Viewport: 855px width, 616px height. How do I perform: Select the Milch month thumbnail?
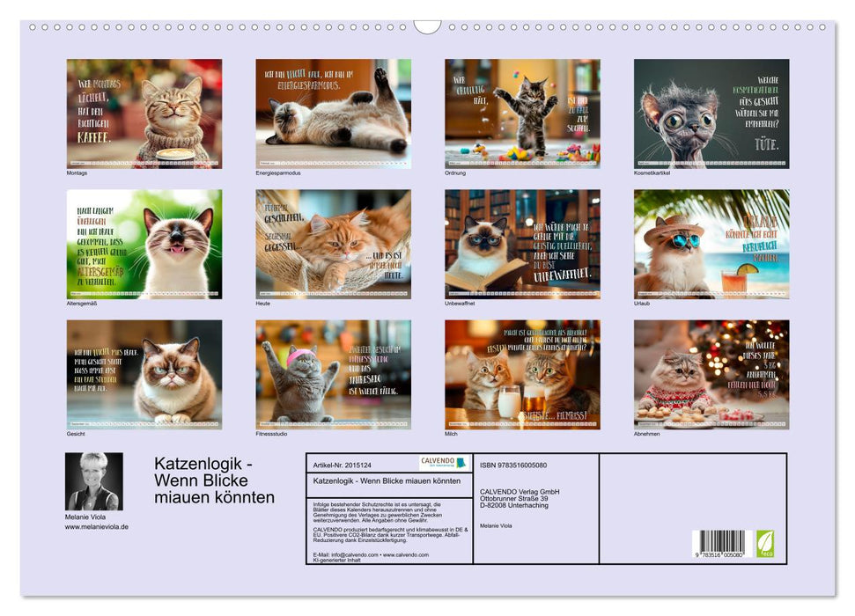tap(522, 375)
